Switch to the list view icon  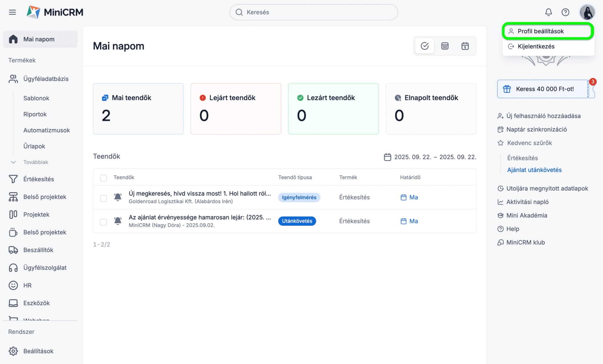click(445, 46)
